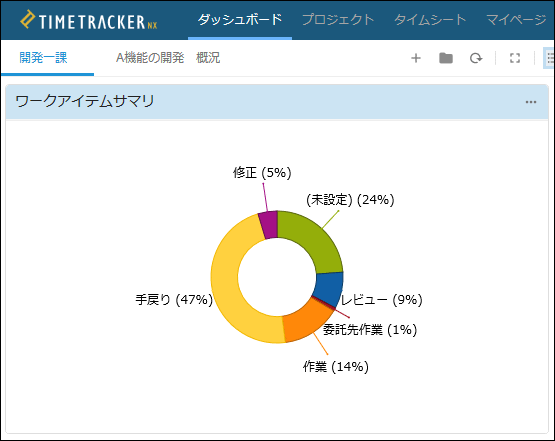Click the TimeTracker NX logo

coord(89,21)
